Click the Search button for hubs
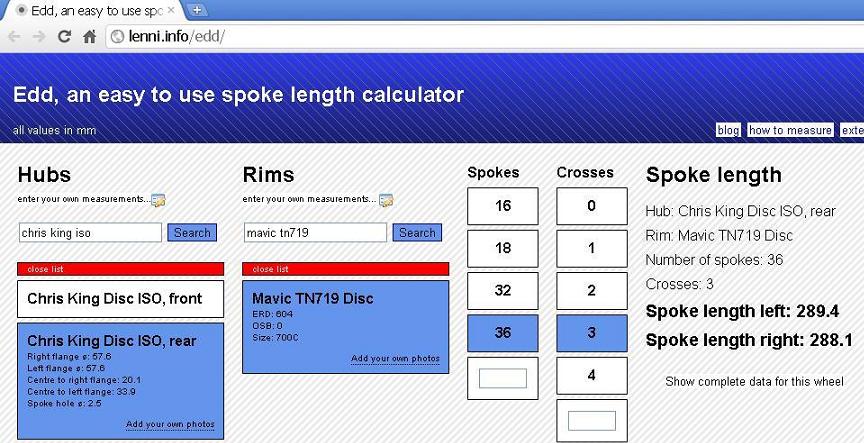This screenshot has width=864, height=443. point(192,233)
